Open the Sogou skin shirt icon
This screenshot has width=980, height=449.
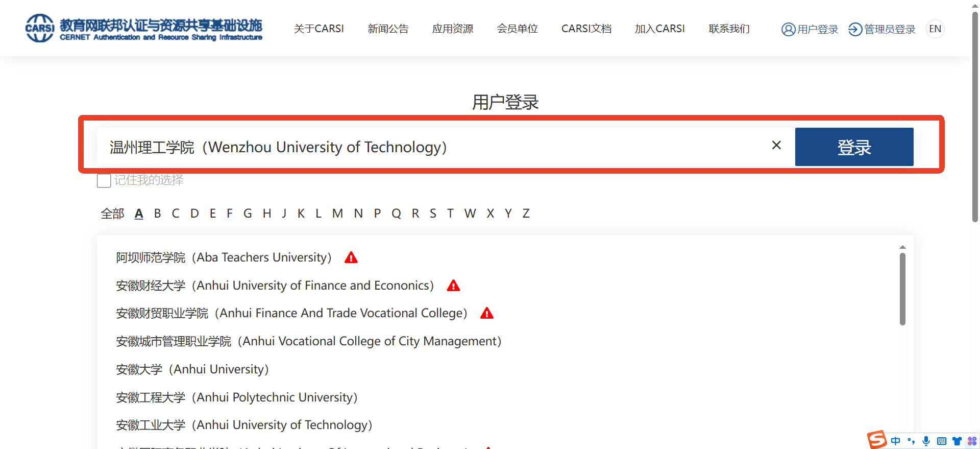[957, 441]
